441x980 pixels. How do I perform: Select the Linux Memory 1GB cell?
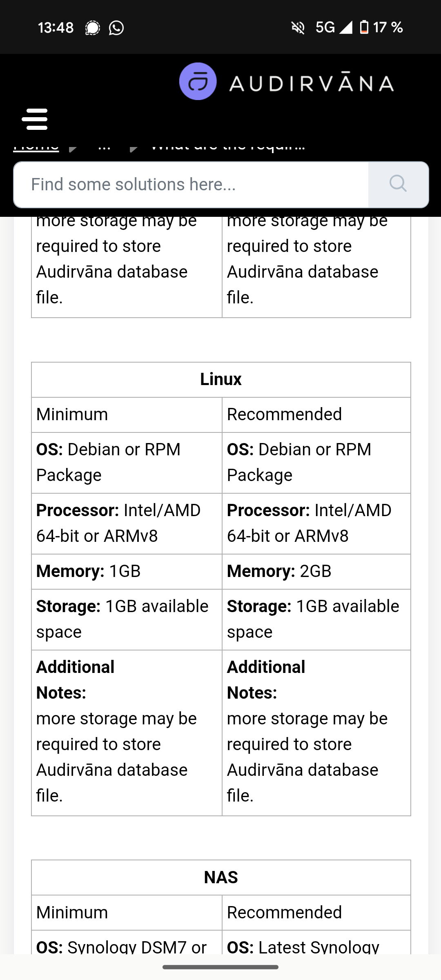click(127, 571)
